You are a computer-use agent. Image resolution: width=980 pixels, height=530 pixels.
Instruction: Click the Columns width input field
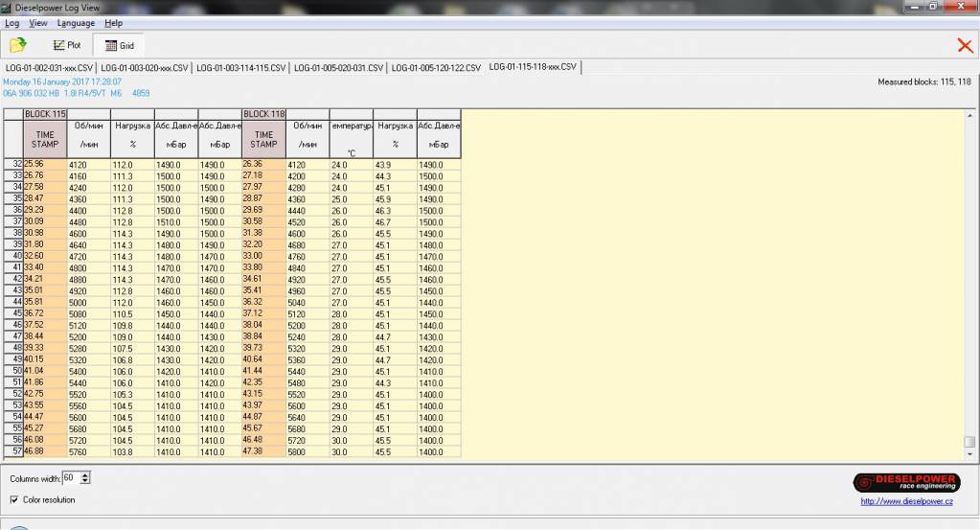(x=71, y=477)
